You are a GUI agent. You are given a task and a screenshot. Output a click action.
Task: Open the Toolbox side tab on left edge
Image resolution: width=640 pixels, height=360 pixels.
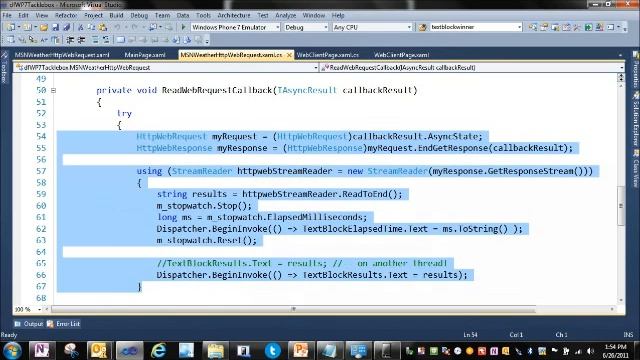4,68
